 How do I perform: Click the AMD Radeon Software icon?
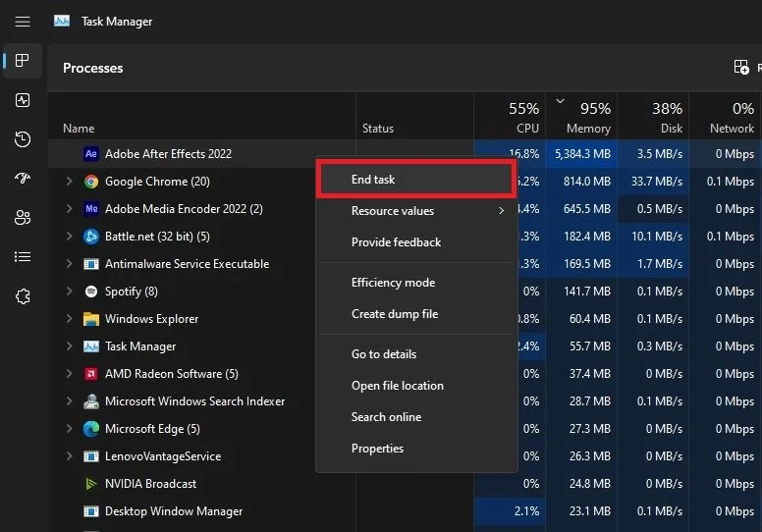[91, 374]
